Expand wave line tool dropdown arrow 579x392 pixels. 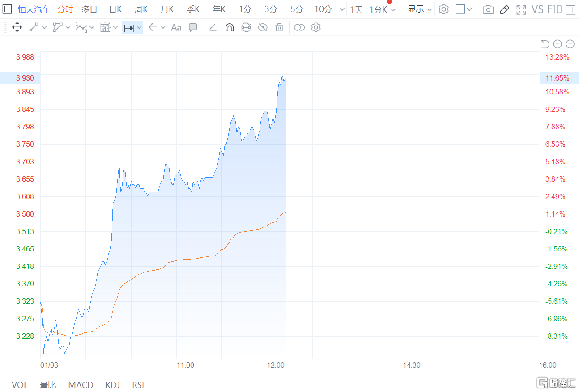coord(92,28)
